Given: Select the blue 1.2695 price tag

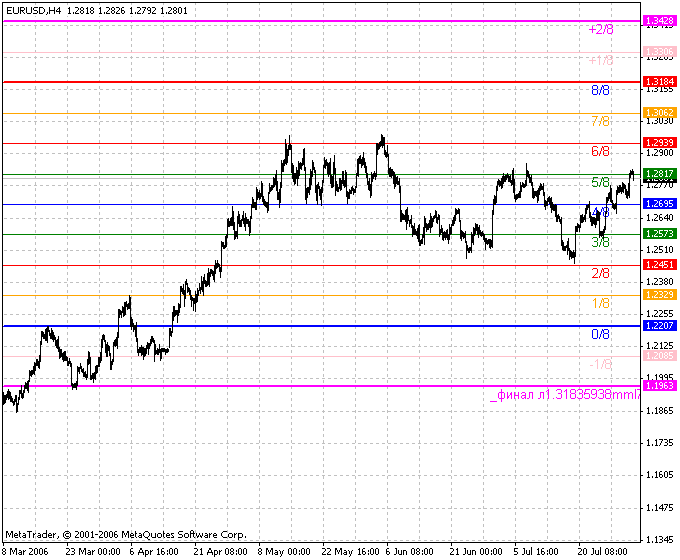Looking at the screenshot, I should [x=659, y=204].
